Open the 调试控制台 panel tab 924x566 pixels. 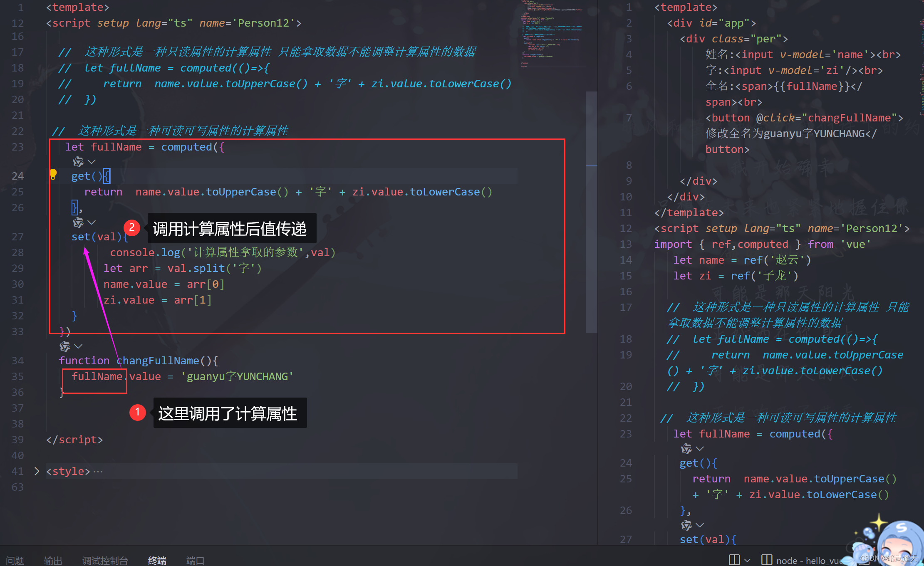click(x=105, y=560)
